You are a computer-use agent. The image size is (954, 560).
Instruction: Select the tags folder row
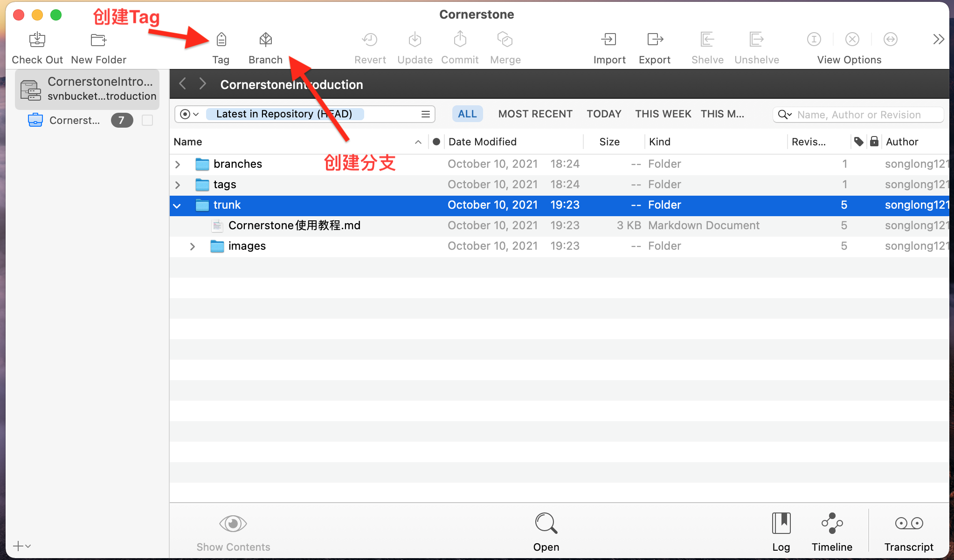coord(560,185)
